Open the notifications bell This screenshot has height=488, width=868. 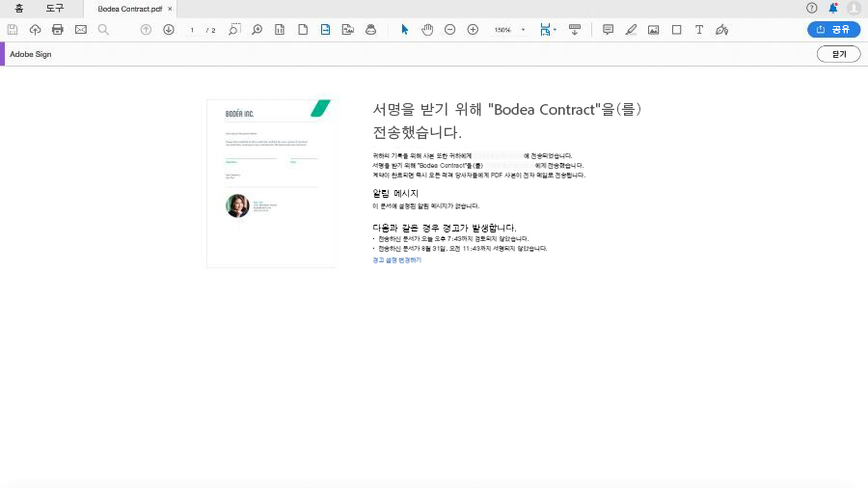click(833, 8)
